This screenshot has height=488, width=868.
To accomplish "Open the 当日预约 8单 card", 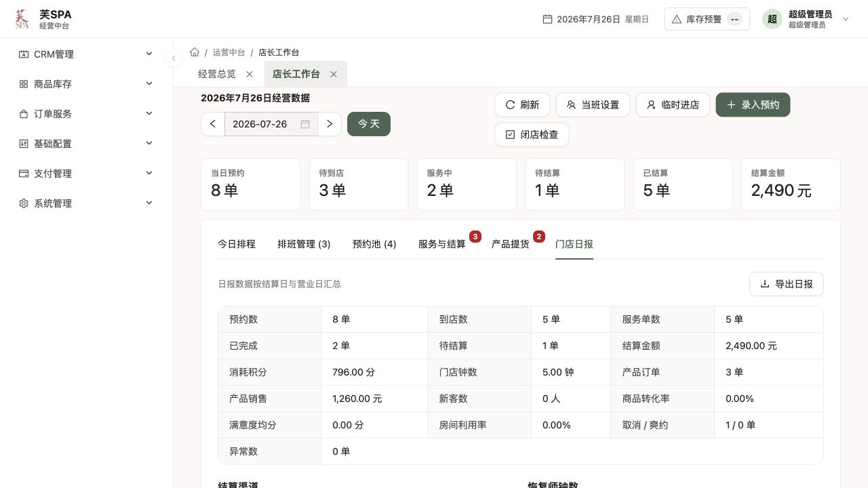I will click(x=250, y=184).
